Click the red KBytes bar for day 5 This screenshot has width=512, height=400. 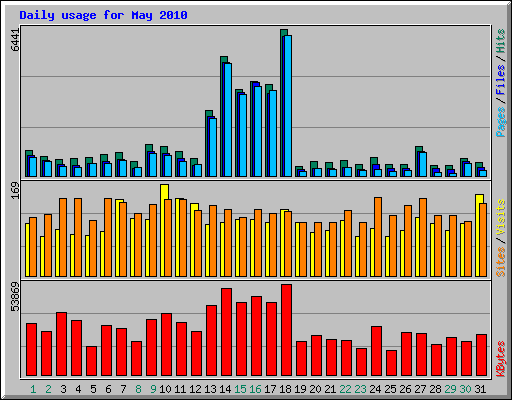tap(91, 361)
